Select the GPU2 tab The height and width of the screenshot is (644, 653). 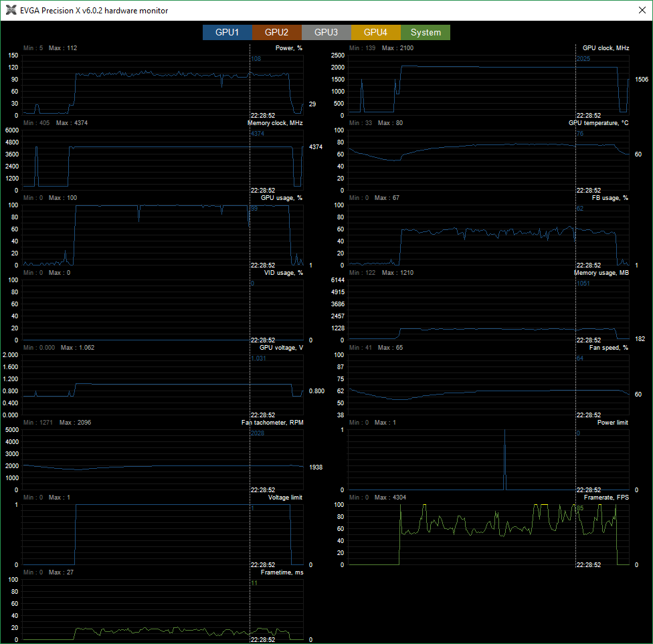pos(277,32)
